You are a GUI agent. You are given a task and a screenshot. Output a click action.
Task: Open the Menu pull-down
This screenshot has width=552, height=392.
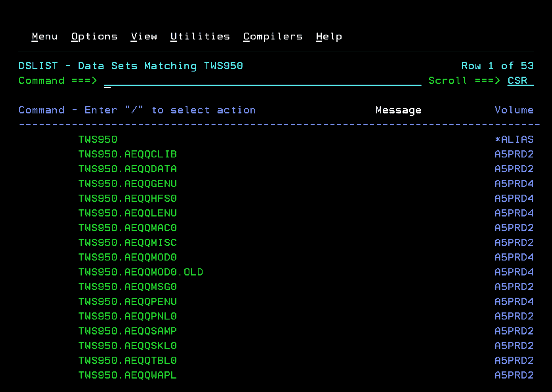point(44,37)
